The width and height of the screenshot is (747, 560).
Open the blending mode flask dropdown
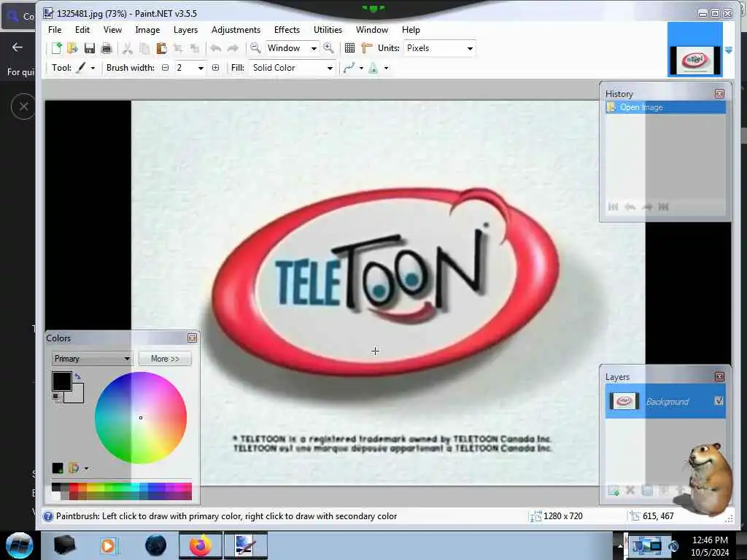(379, 68)
